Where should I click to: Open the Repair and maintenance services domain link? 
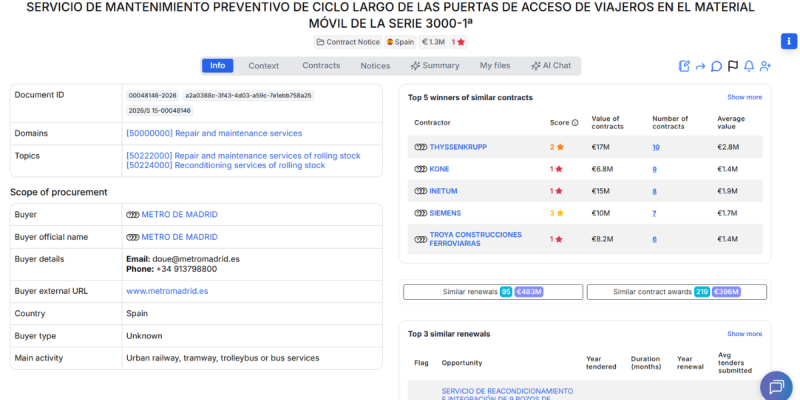pos(214,134)
